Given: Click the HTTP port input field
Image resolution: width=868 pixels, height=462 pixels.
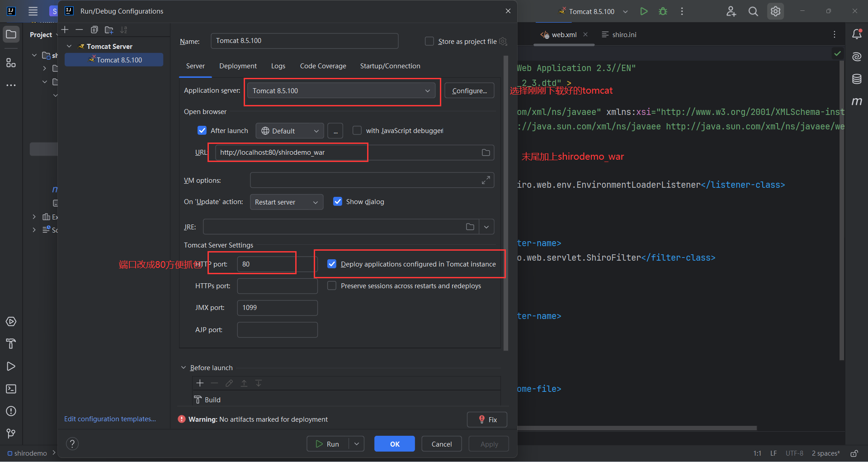Looking at the screenshot, I should 278,264.
